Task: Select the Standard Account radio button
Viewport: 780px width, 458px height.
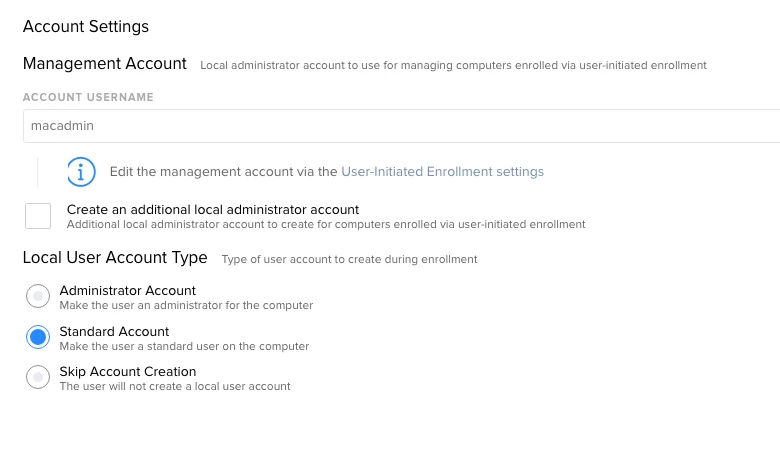Action: point(38,337)
